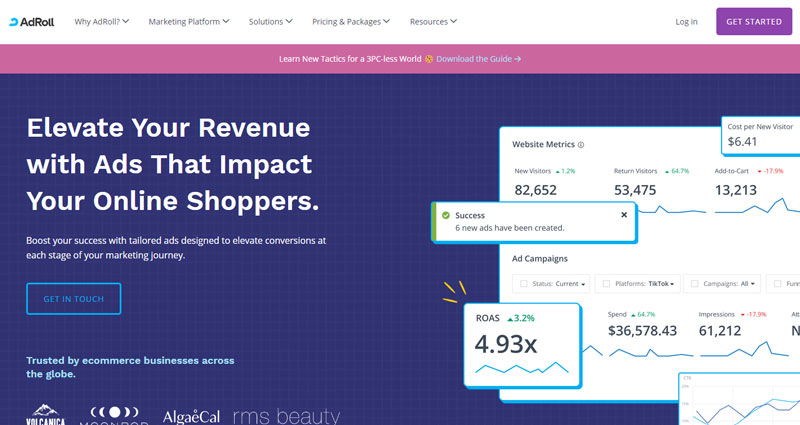The width and height of the screenshot is (800, 425).
Task: Click the rms beauty logo
Action: [287, 416]
